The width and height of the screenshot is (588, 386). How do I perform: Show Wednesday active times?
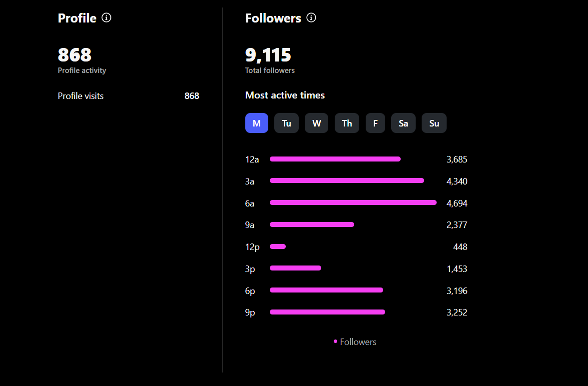coord(316,123)
